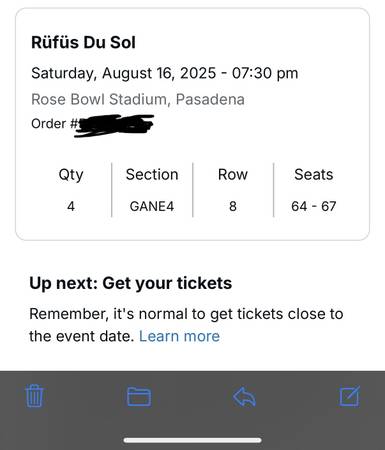The image size is (385, 450).
Task: Select the Rüfüs Du Sol event title
Action: pyautogui.click(x=83, y=42)
